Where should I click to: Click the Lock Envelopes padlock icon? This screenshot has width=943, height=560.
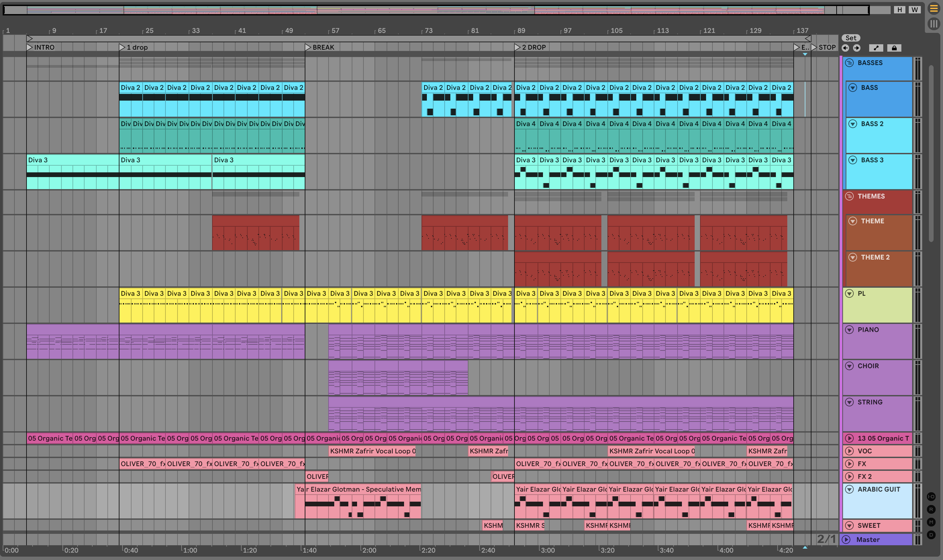(894, 48)
